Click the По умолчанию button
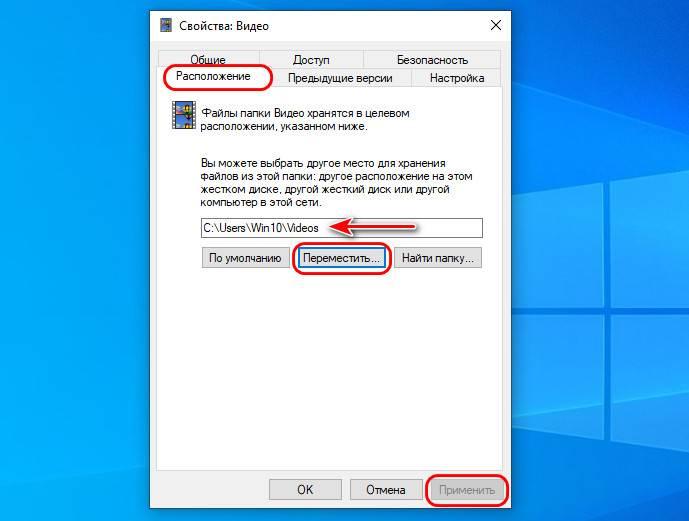The height and width of the screenshot is (521, 689). click(245, 258)
